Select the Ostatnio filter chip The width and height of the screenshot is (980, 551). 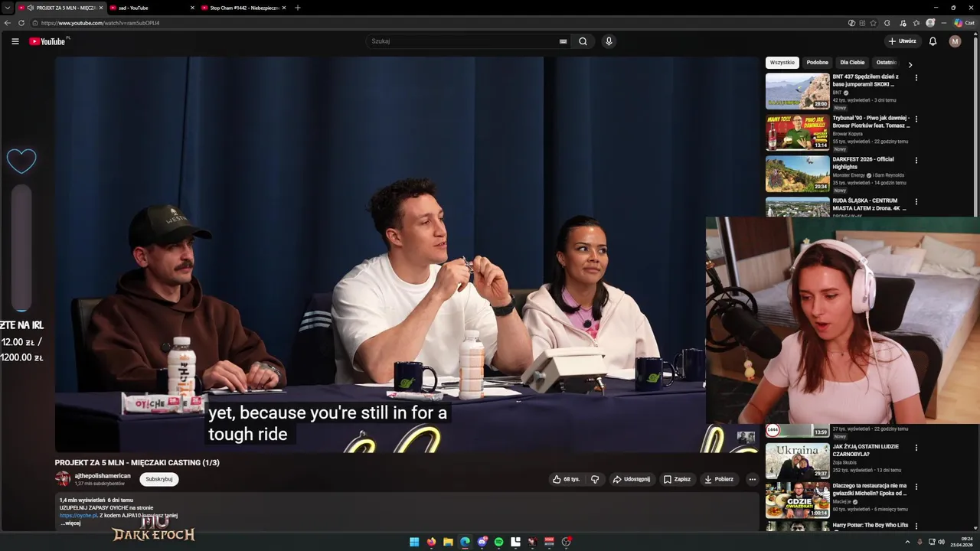point(886,63)
